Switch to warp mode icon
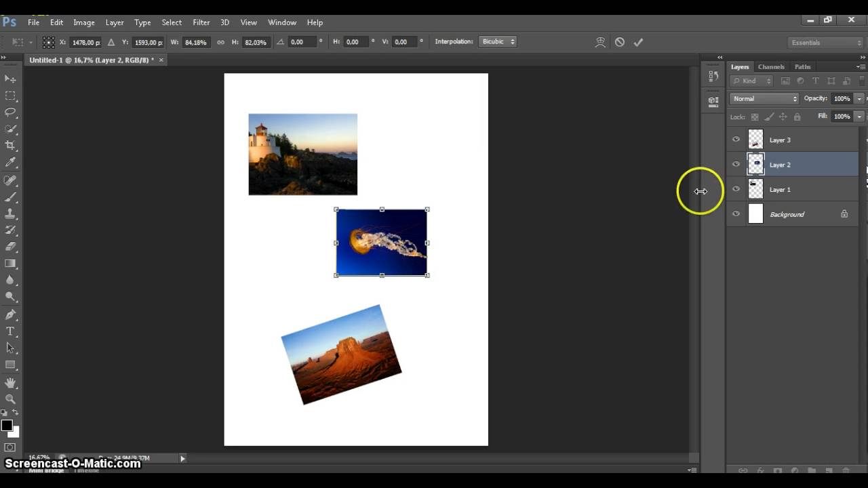Viewport: 868px width, 488px height. pyautogui.click(x=600, y=42)
